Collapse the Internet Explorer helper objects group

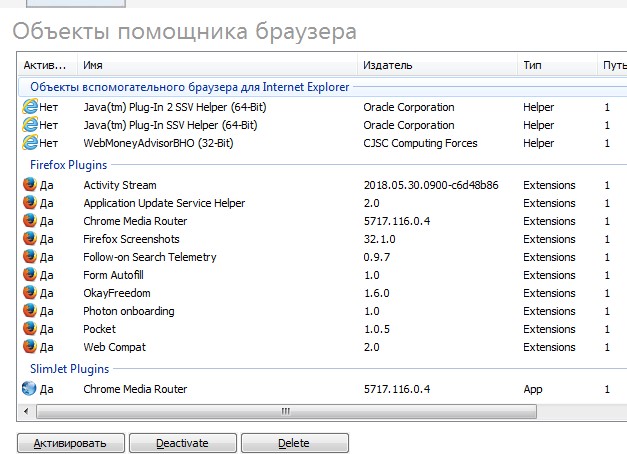pos(190,87)
